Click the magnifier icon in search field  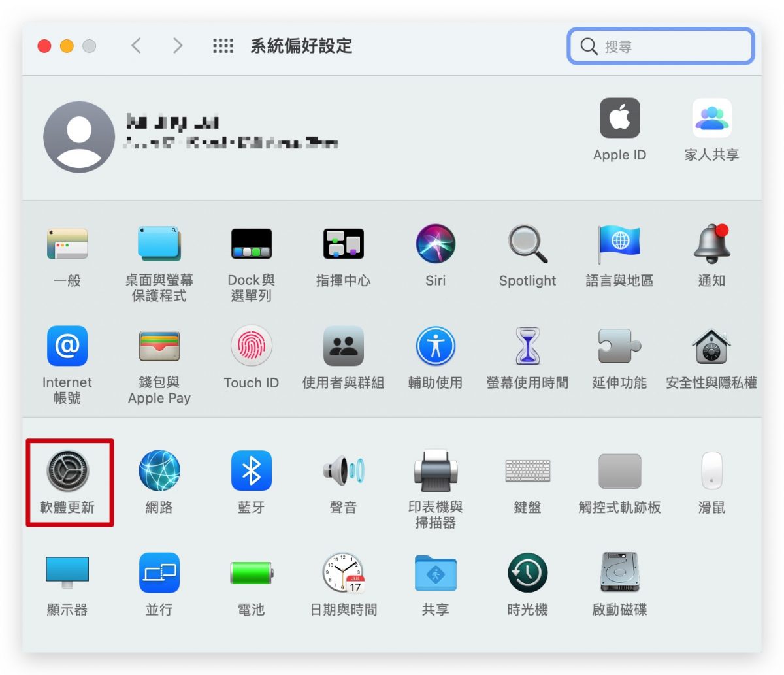pyautogui.click(x=589, y=46)
